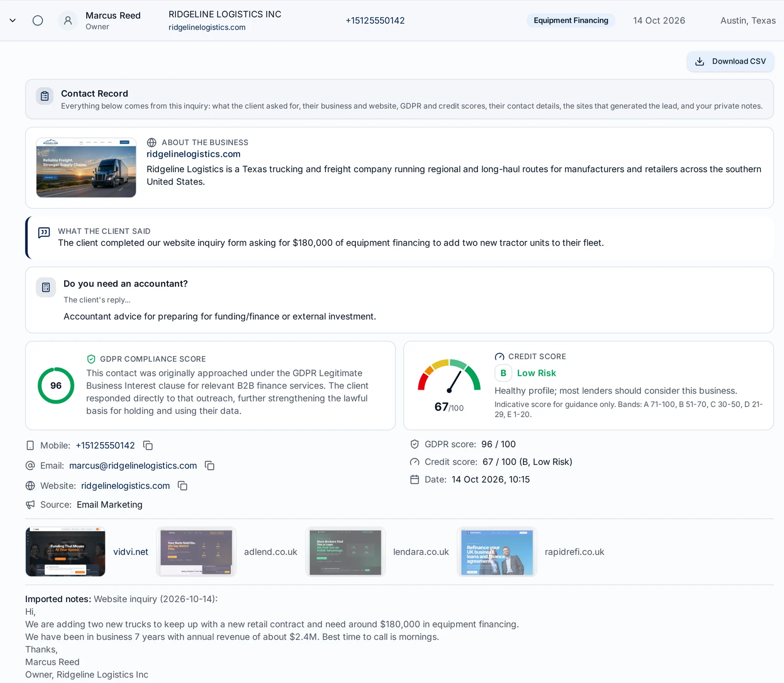Open the adlend.co.uk site thumbnail

pos(196,552)
